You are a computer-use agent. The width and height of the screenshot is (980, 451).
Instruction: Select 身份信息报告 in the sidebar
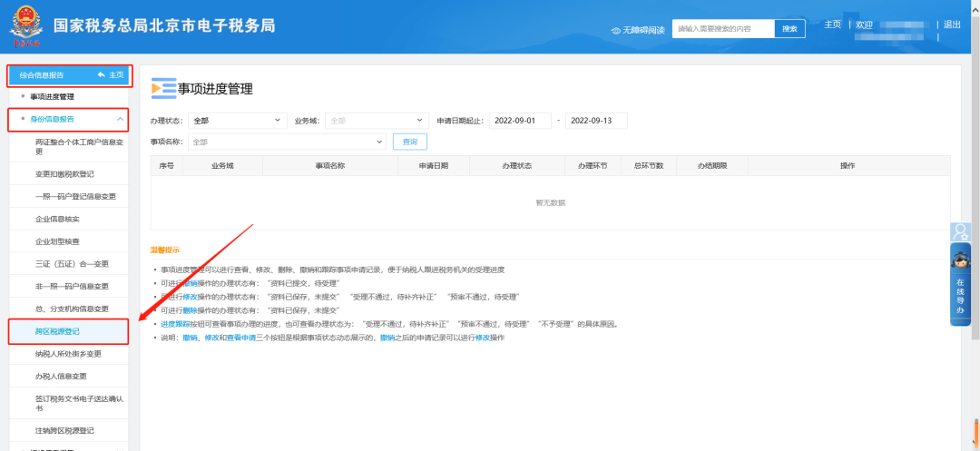tap(52, 119)
